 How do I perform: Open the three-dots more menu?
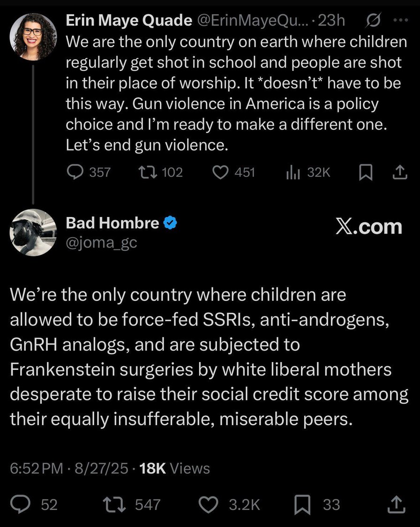(400, 21)
